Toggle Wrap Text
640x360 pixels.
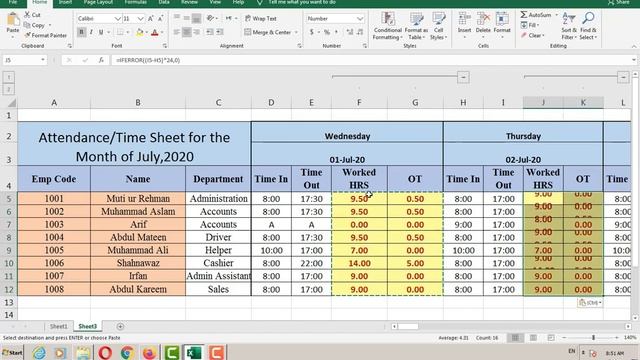(x=260, y=18)
